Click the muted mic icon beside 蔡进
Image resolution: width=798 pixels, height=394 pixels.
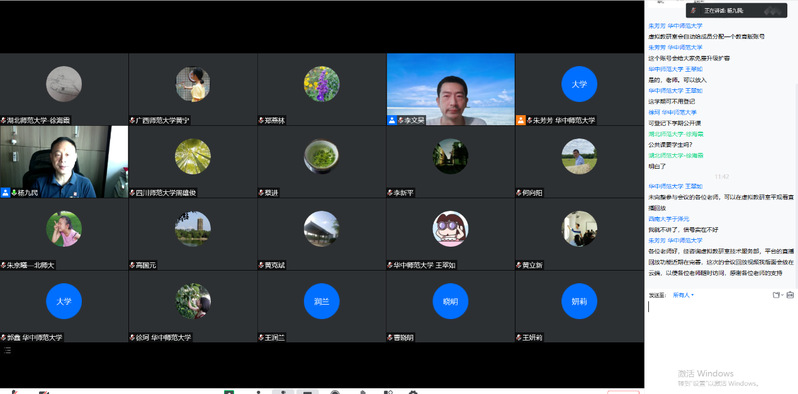pos(261,193)
